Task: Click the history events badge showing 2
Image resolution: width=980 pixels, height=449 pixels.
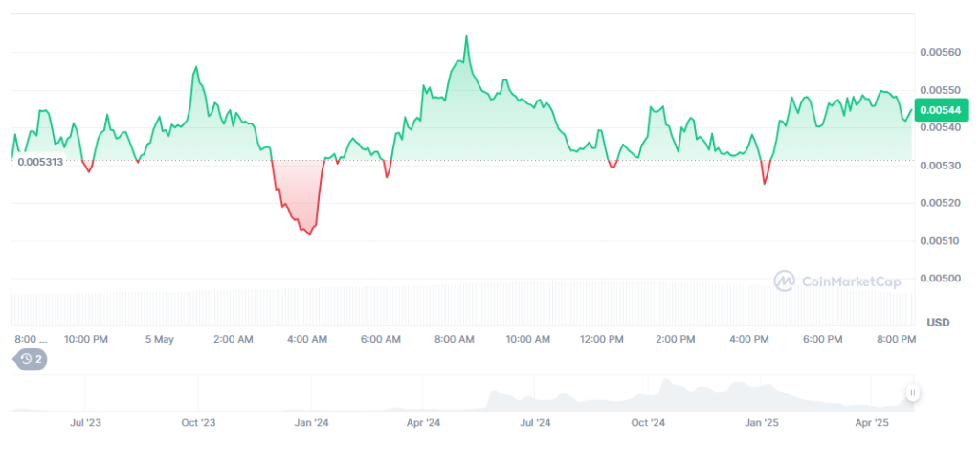Action: 29,359
